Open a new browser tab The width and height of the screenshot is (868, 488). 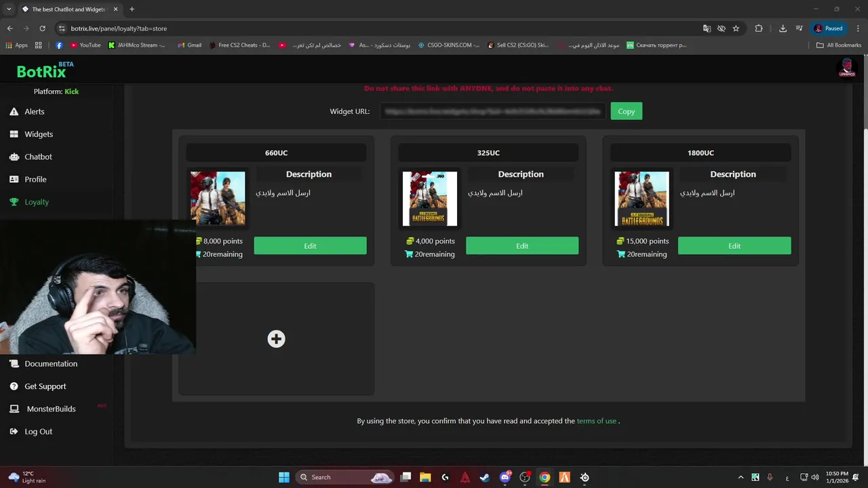tap(132, 9)
